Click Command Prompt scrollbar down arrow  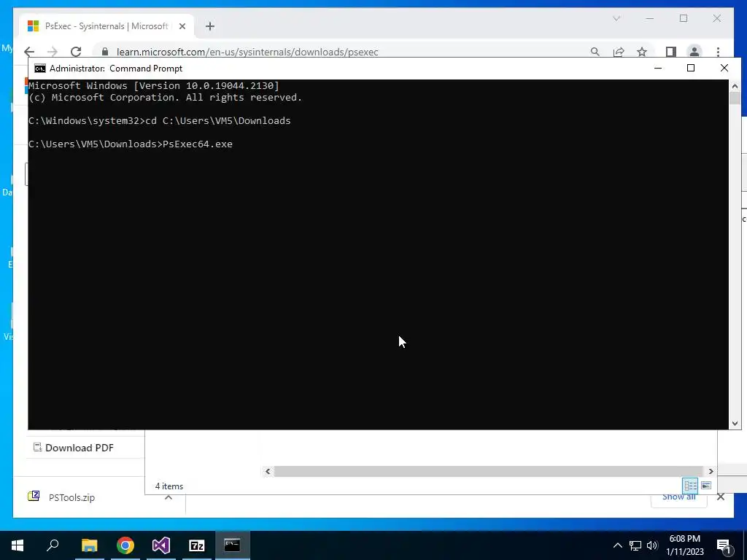pos(735,423)
